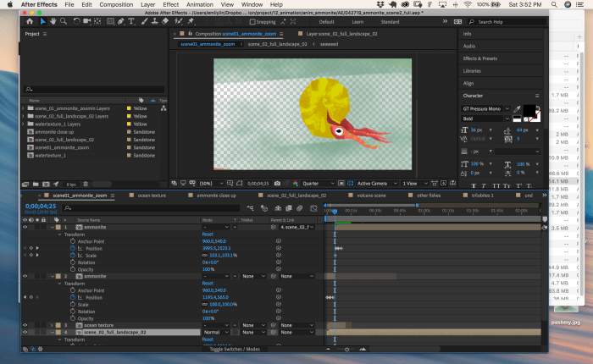Select the Eraser tool
The height and width of the screenshot is (364, 593).
coord(163,21)
